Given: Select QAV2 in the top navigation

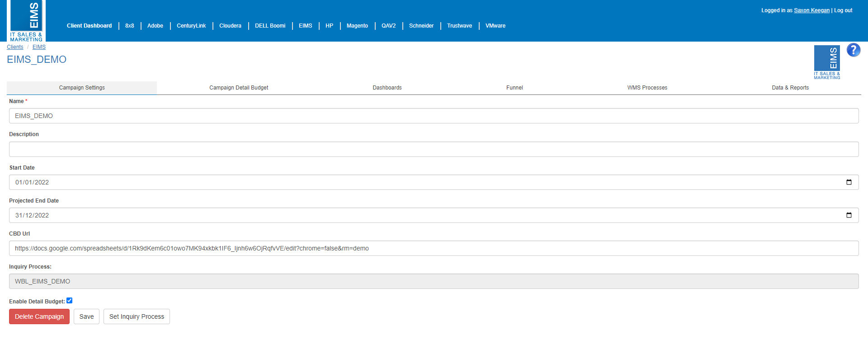Looking at the screenshot, I should click(388, 26).
